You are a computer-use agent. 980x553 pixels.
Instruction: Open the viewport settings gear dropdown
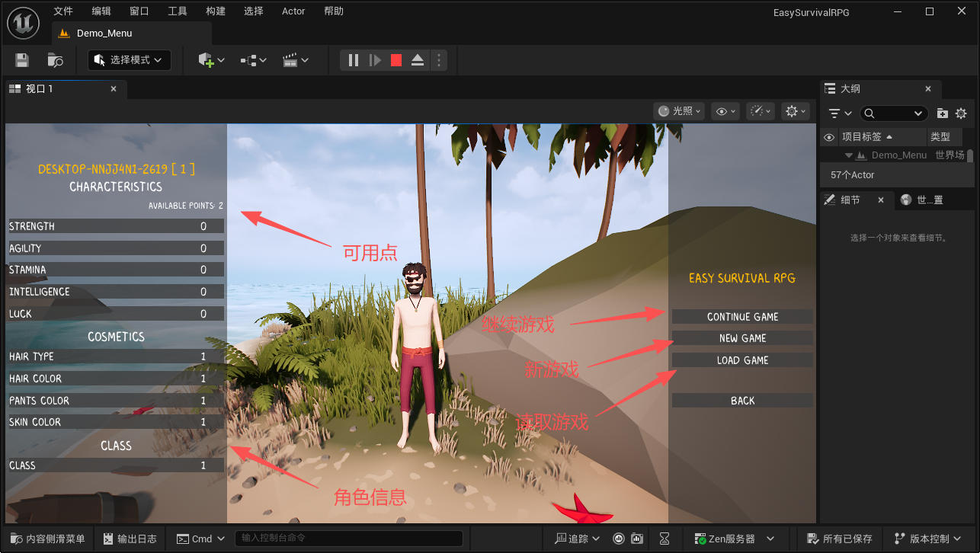coord(796,111)
